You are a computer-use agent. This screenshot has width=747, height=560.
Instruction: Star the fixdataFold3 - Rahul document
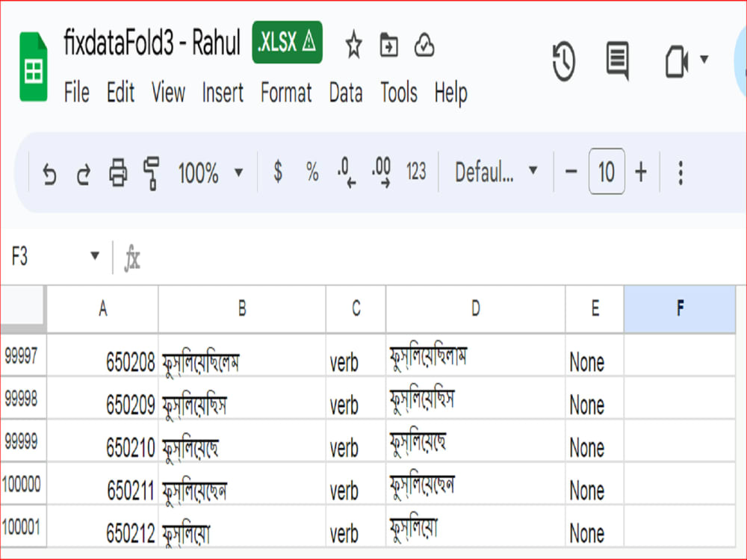pyautogui.click(x=353, y=45)
